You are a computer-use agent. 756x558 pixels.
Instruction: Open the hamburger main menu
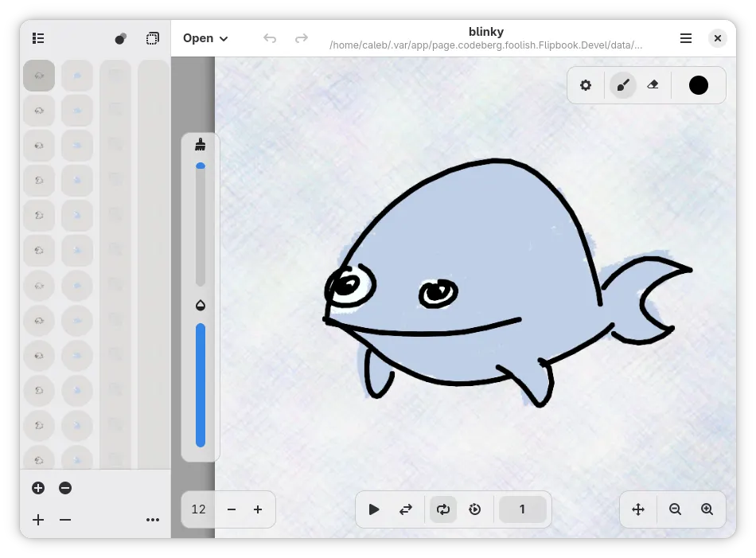pyautogui.click(x=686, y=38)
